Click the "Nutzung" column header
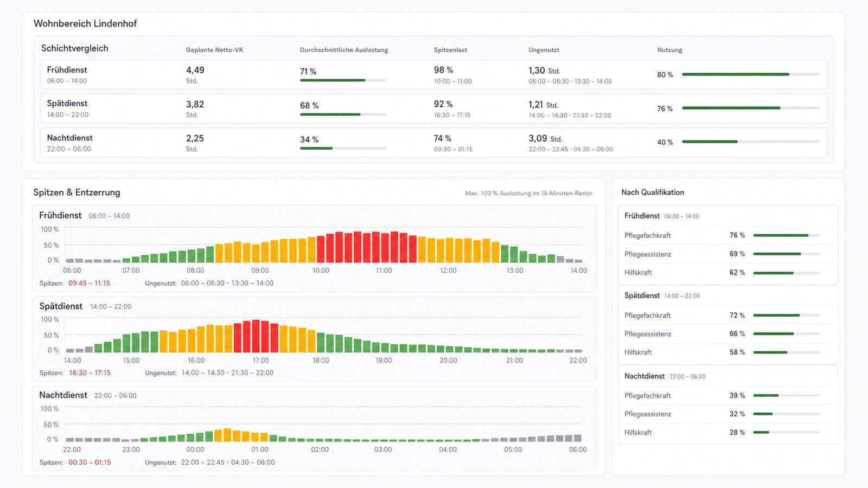The width and height of the screenshot is (868, 488). 669,50
